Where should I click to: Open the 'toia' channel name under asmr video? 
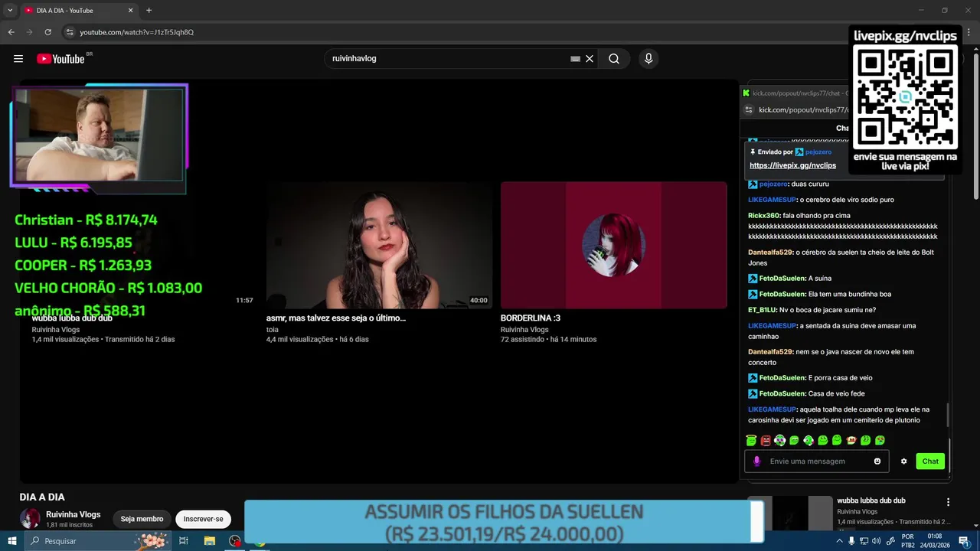click(x=273, y=330)
